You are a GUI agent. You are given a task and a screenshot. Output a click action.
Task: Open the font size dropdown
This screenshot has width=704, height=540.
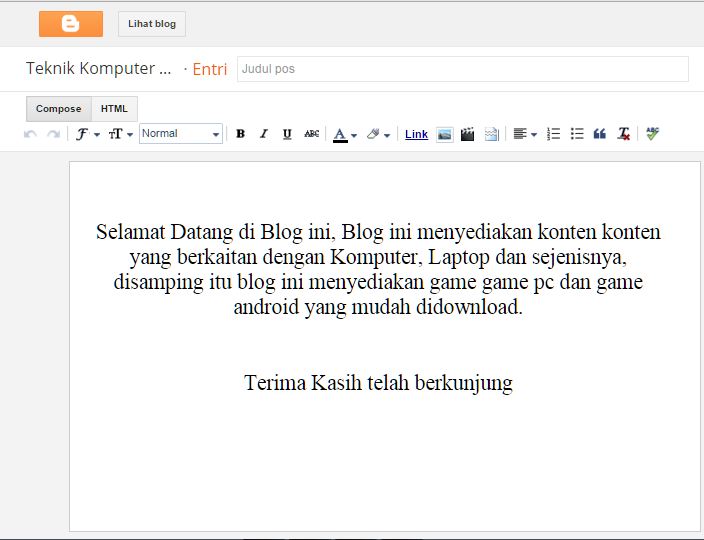[x=120, y=134]
